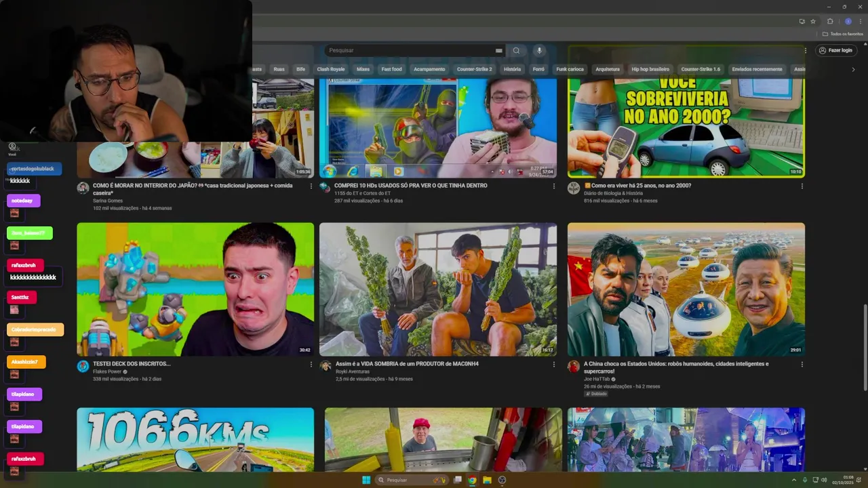Open File Explorer from the taskbar
Viewport: 868px width, 488px height.
coord(487,480)
